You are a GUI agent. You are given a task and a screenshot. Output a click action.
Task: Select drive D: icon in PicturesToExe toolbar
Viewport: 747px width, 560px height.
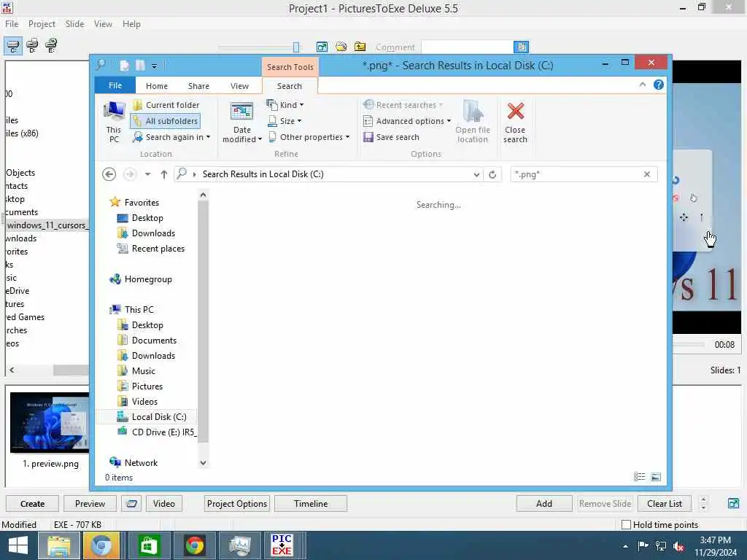pos(32,46)
